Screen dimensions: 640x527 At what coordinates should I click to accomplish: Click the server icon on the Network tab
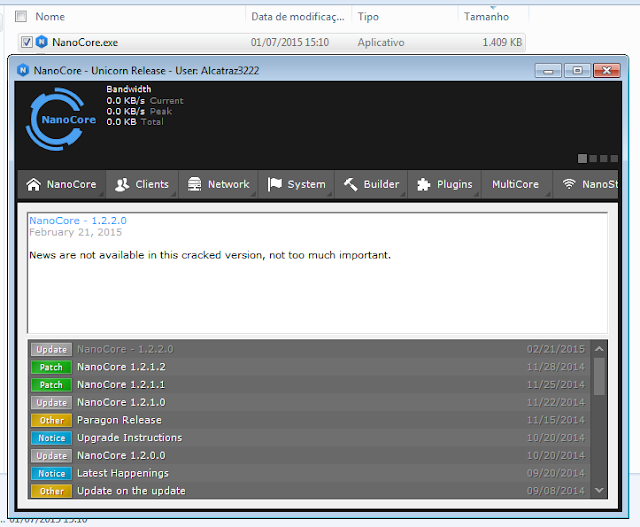coord(194,185)
